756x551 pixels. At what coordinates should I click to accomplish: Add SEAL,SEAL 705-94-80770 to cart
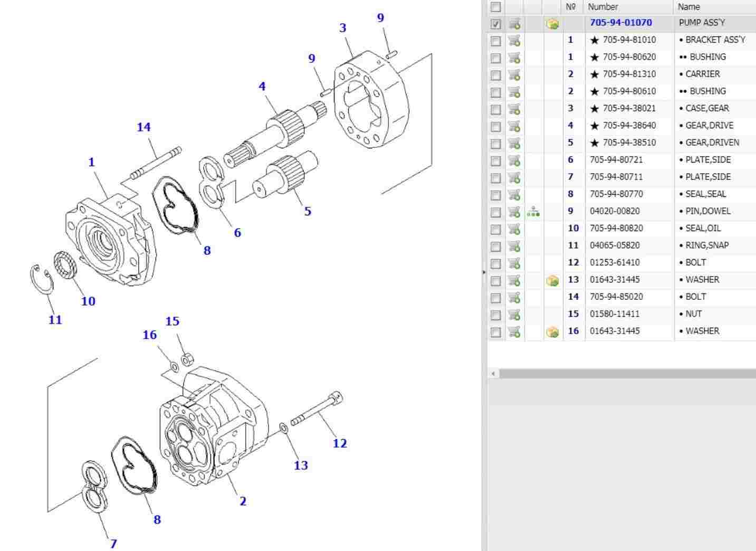point(514,195)
